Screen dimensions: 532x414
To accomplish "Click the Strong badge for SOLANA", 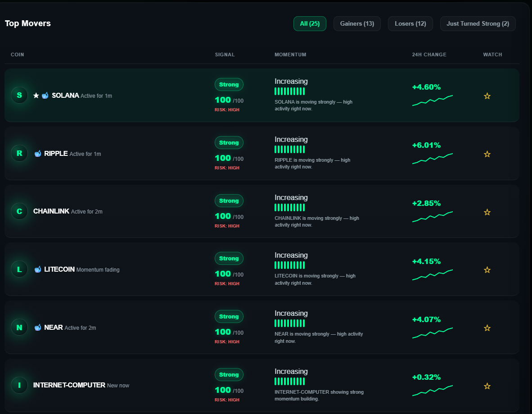I will (x=229, y=85).
